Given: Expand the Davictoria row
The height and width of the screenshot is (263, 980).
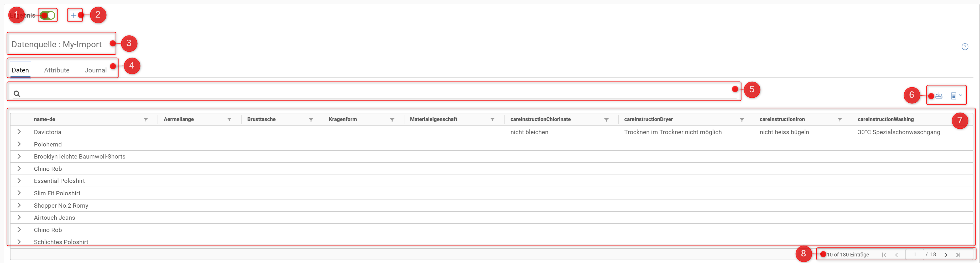Looking at the screenshot, I should (x=19, y=132).
